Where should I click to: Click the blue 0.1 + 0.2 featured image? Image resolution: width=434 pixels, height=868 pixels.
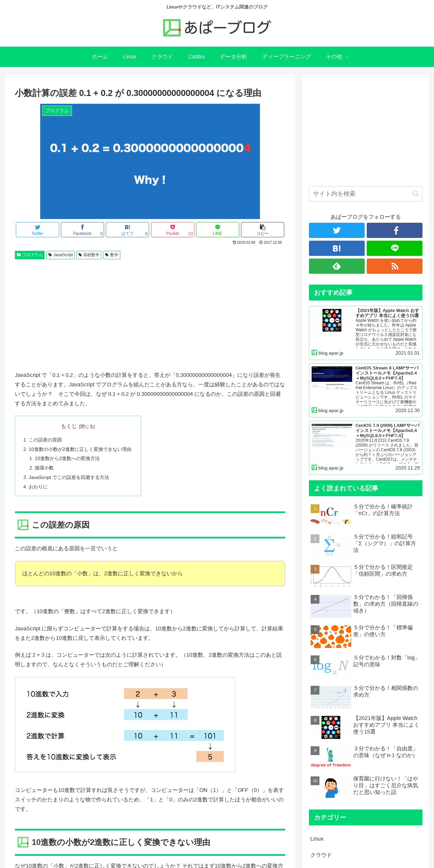pos(150,161)
